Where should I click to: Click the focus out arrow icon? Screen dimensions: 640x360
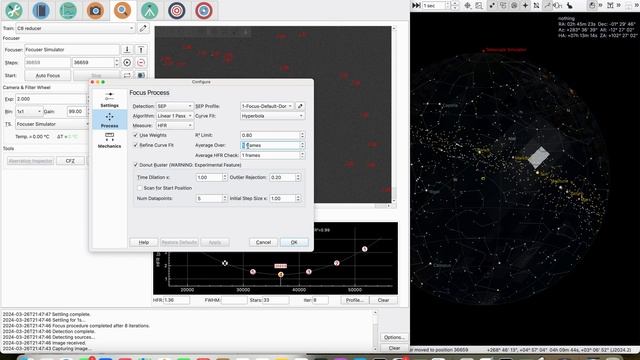(x=141, y=49)
